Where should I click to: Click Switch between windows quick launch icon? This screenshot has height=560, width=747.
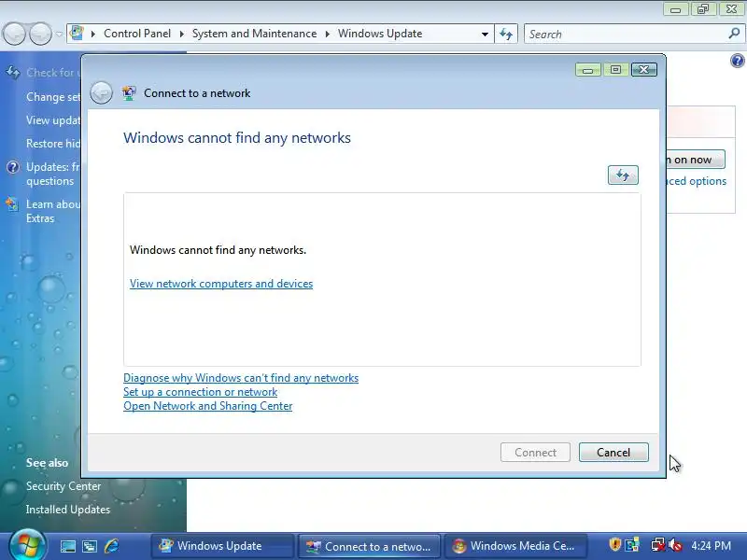click(x=90, y=546)
